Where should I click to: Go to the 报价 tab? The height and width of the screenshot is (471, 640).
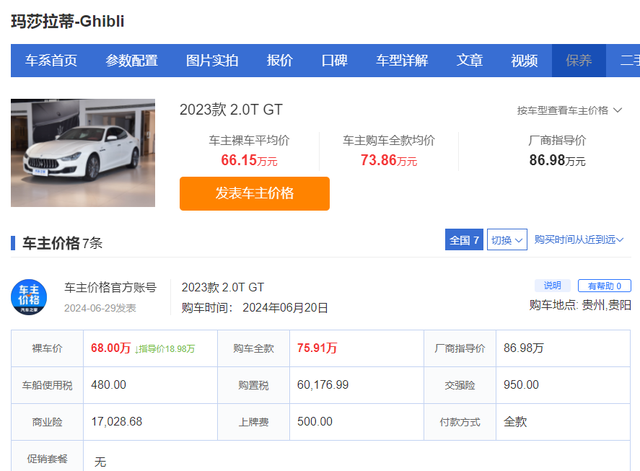click(280, 60)
